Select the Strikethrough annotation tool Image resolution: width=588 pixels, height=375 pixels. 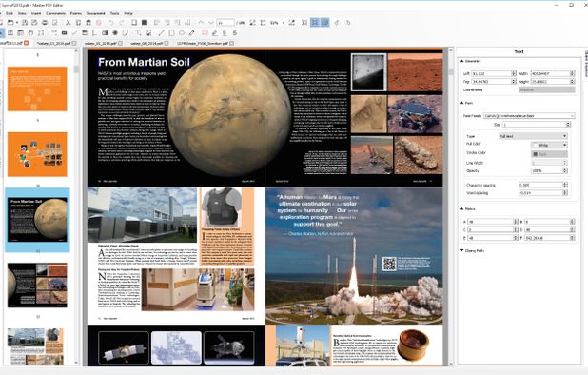pos(235,33)
